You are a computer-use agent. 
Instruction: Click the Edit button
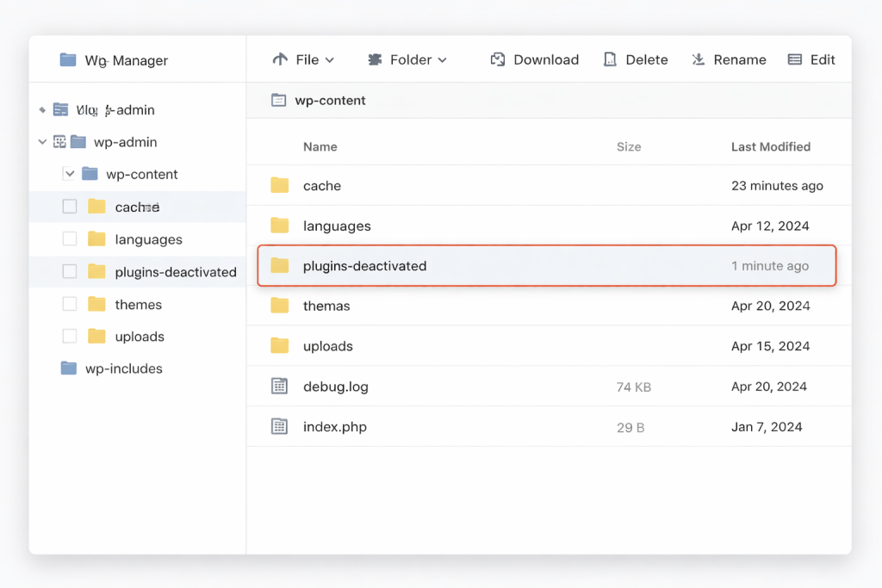click(x=811, y=59)
